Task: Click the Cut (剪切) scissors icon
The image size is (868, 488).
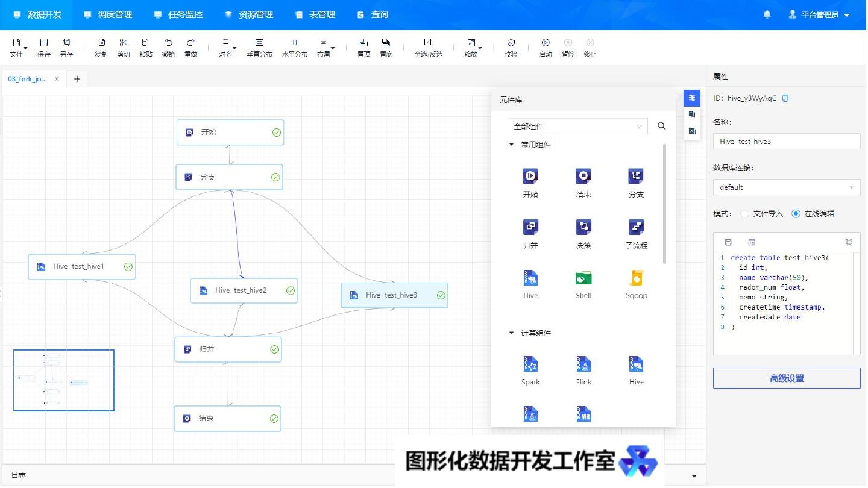Action: click(124, 43)
